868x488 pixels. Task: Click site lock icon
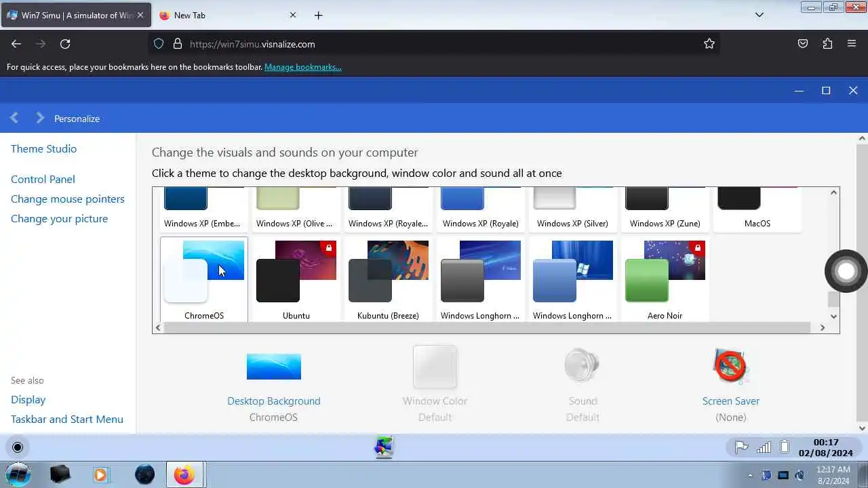(x=178, y=43)
